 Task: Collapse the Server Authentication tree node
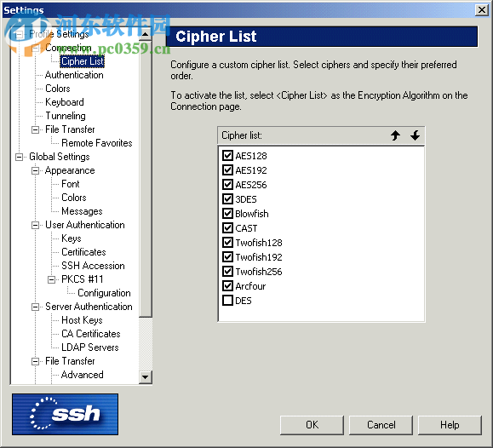[36, 307]
